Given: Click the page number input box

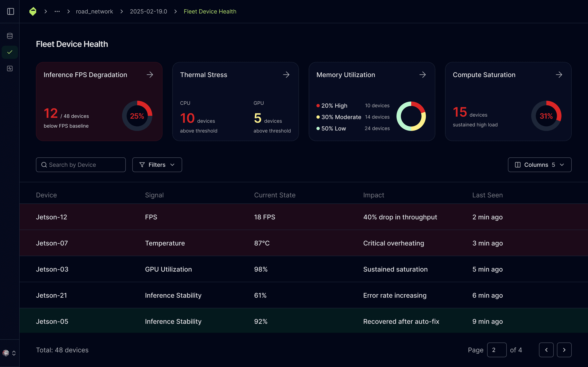Looking at the screenshot, I should click(x=497, y=350).
